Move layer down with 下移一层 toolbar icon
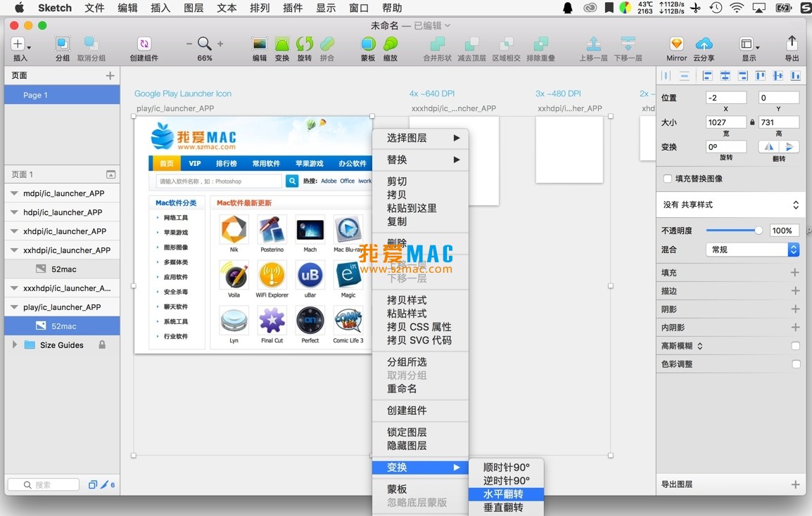This screenshot has height=516, width=812. (x=628, y=44)
